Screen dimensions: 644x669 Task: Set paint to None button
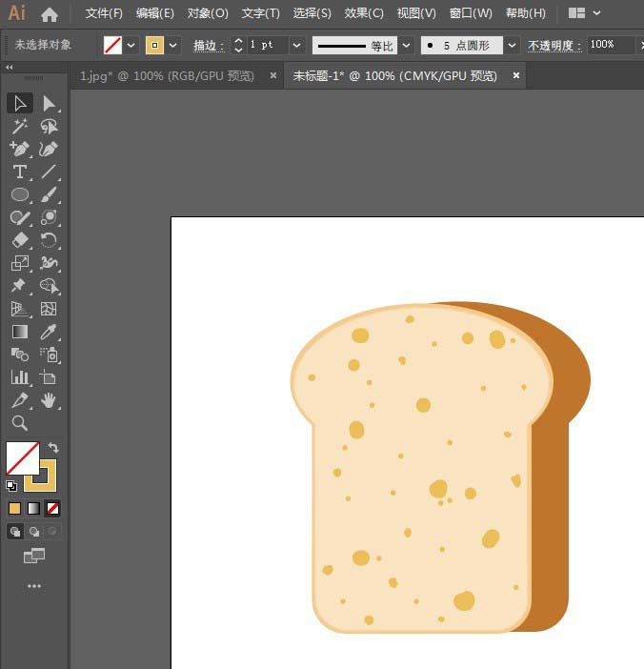coord(52,509)
